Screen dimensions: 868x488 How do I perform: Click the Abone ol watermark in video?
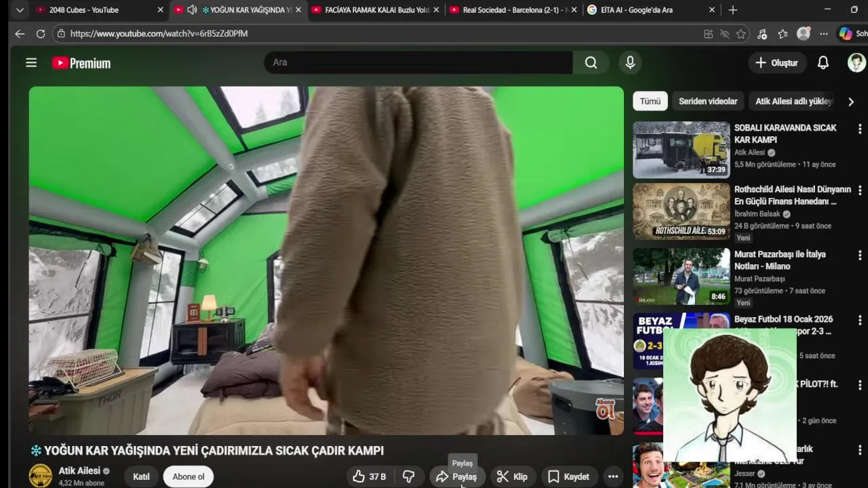[x=606, y=409]
